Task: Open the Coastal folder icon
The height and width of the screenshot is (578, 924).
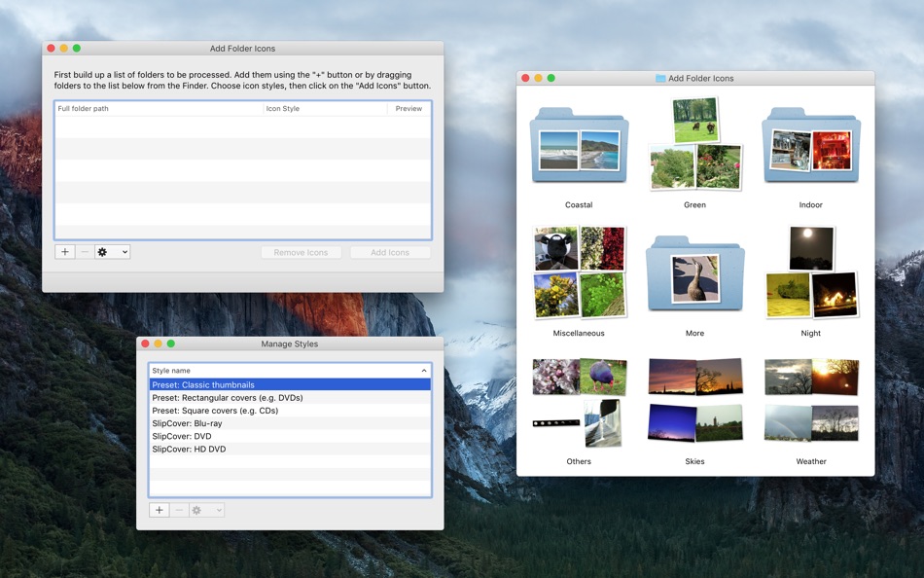Action: coord(579,148)
